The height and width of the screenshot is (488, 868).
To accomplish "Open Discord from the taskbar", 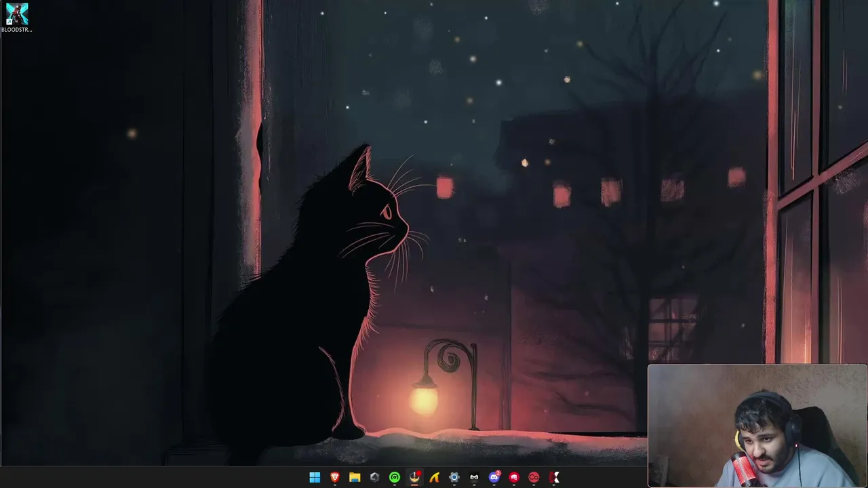I will [x=494, y=477].
